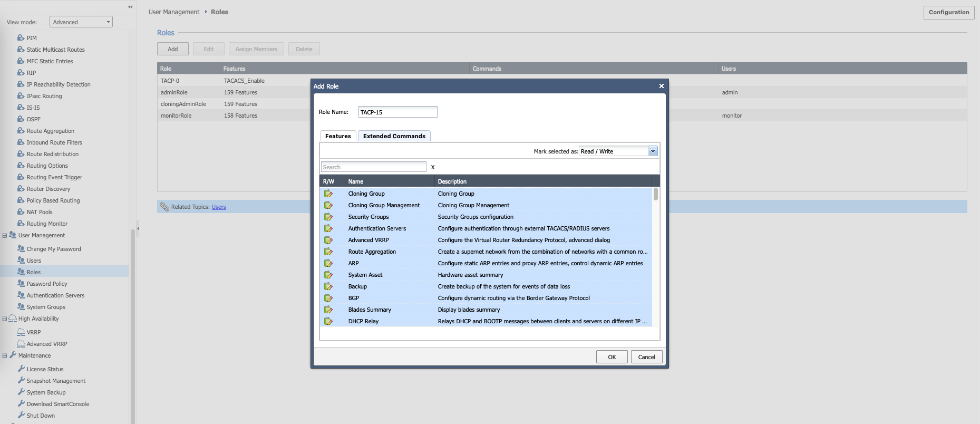980x424 pixels.
Task: Switch to the Extended Commands tab
Action: pos(394,136)
